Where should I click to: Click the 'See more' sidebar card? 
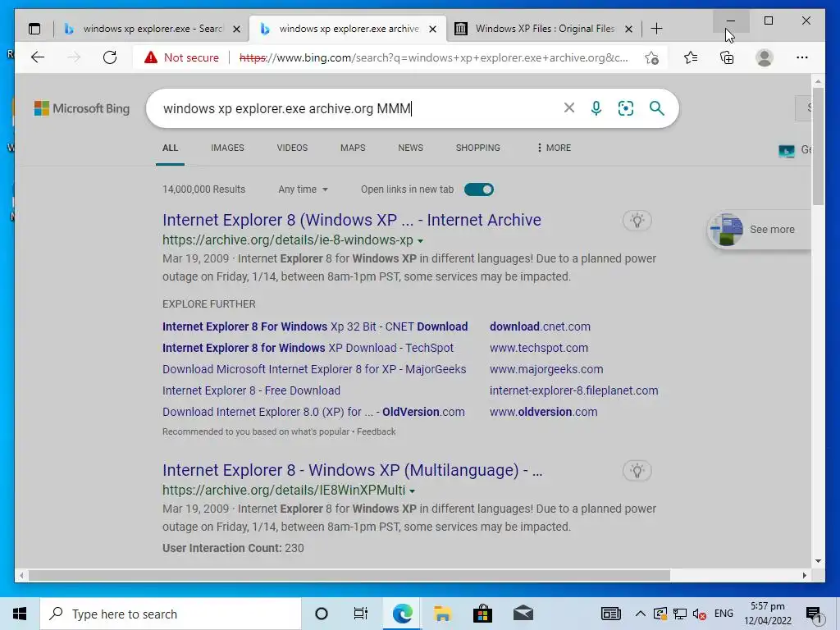pos(759,230)
